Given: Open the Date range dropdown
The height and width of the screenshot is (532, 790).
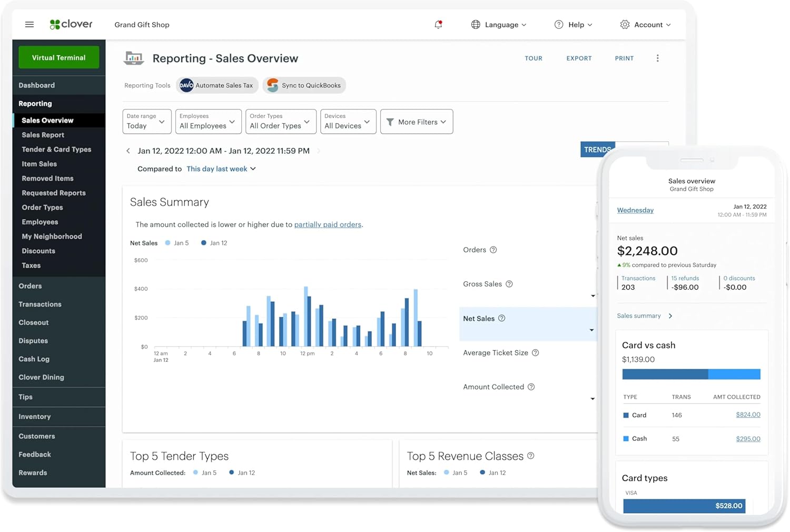Looking at the screenshot, I should click(x=147, y=122).
